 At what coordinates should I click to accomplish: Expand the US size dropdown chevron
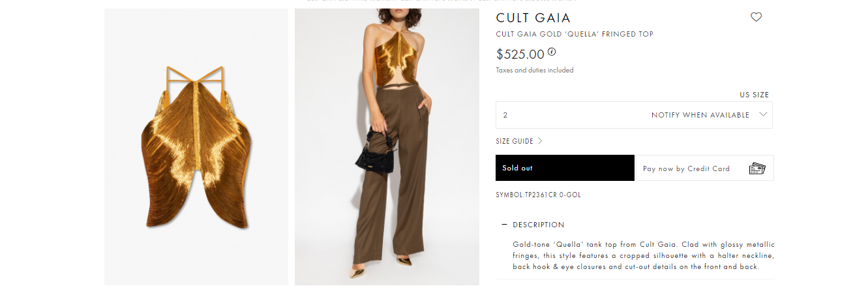[x=764, y=115]
